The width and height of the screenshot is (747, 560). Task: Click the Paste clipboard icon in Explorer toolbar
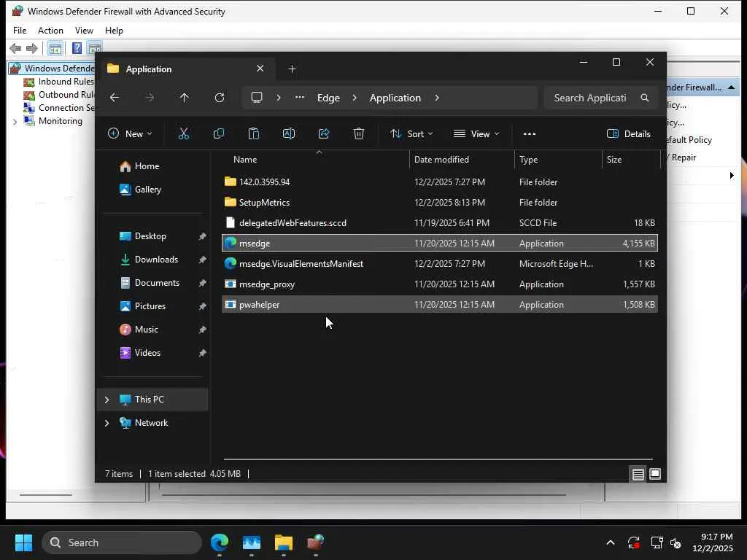pos(253,134)
